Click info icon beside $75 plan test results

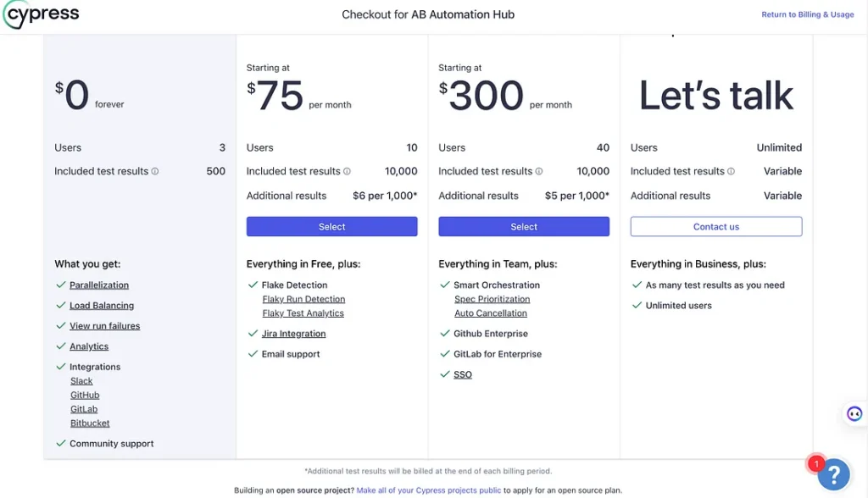347,171
